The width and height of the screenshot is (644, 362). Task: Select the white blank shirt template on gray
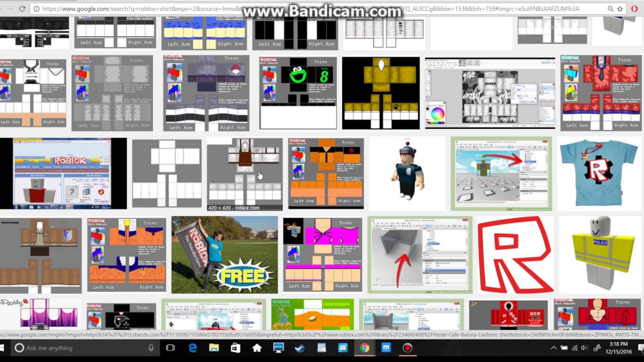tap(167, 173)
